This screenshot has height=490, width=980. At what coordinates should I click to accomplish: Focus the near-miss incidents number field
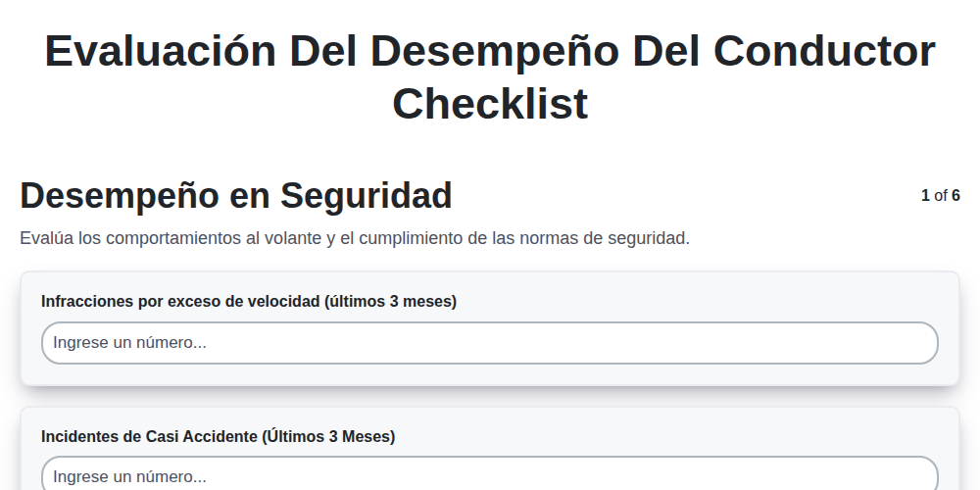click(x=489, y=473)
